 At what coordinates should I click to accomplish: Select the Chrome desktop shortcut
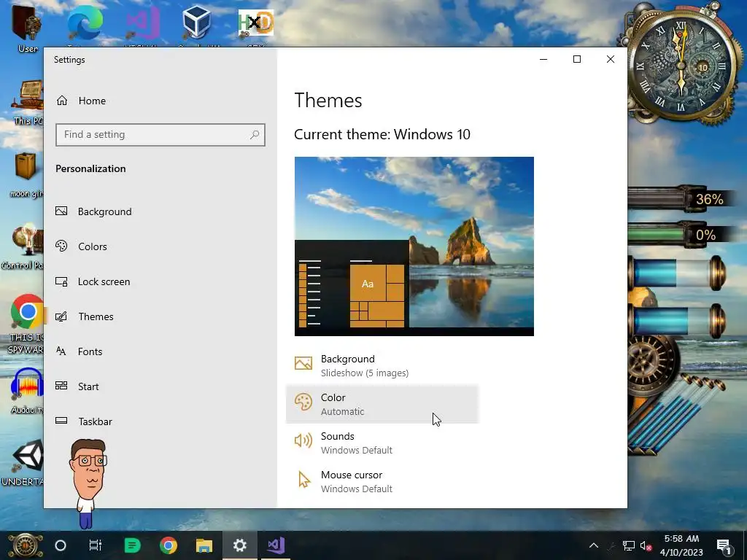click(27, 324)
